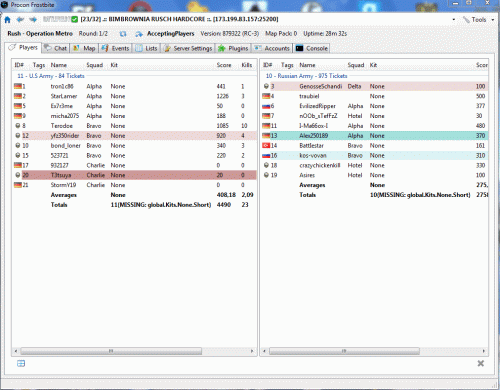Collapse the U.S Army 84 Tickets group
Image resolution: width=500 pixels, height=390 pixels.
click(51, 76)
